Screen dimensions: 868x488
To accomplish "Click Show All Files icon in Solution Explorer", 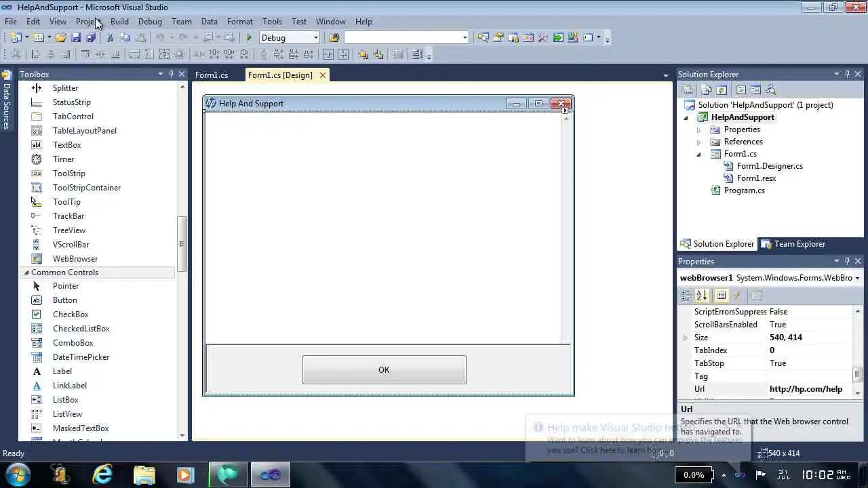I will 706,89.
